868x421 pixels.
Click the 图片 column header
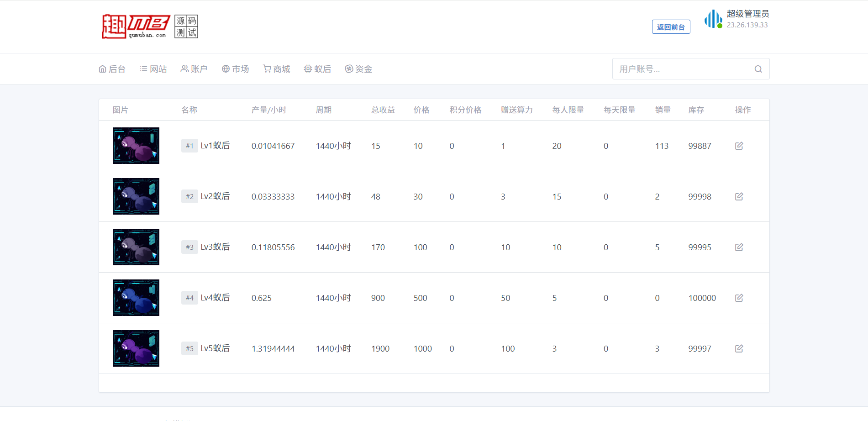tap(121, 110)
